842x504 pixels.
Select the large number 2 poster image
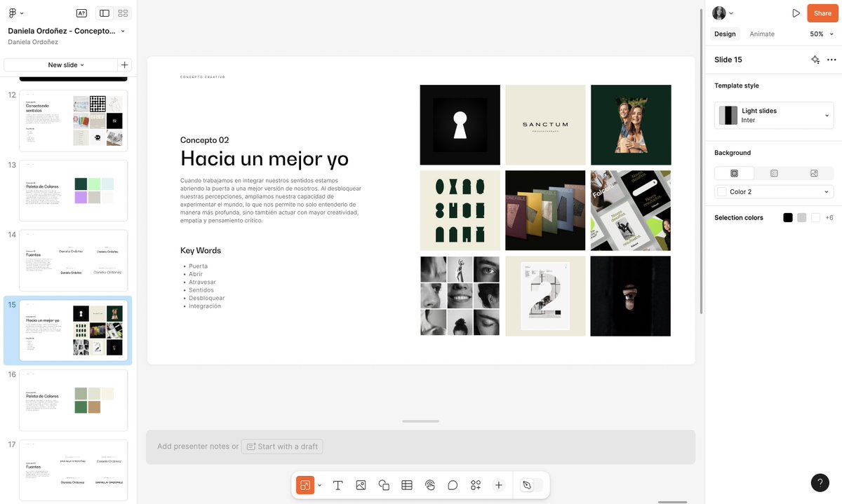tap(545, 296)
